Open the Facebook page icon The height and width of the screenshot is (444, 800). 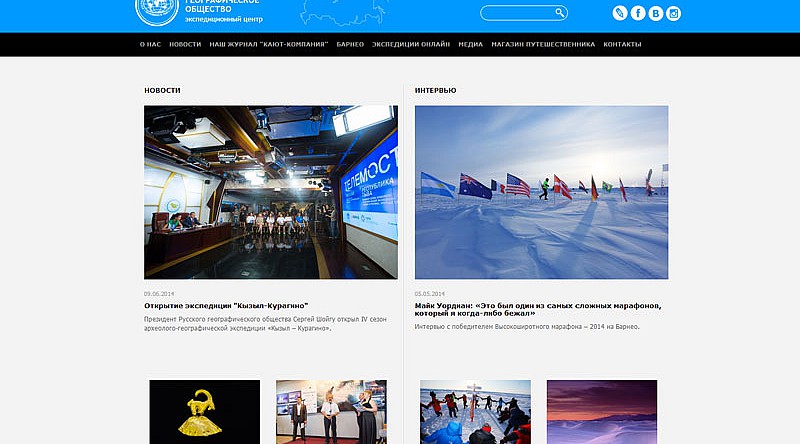pyautogui.click(x=638, y=13)
